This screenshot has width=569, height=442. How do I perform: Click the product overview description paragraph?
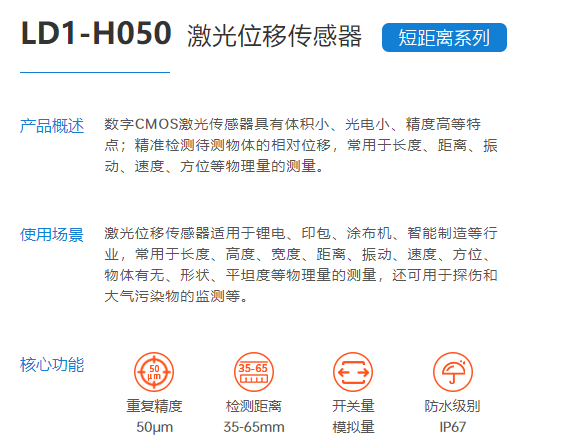pyautogui.click(x=301, y=145)
